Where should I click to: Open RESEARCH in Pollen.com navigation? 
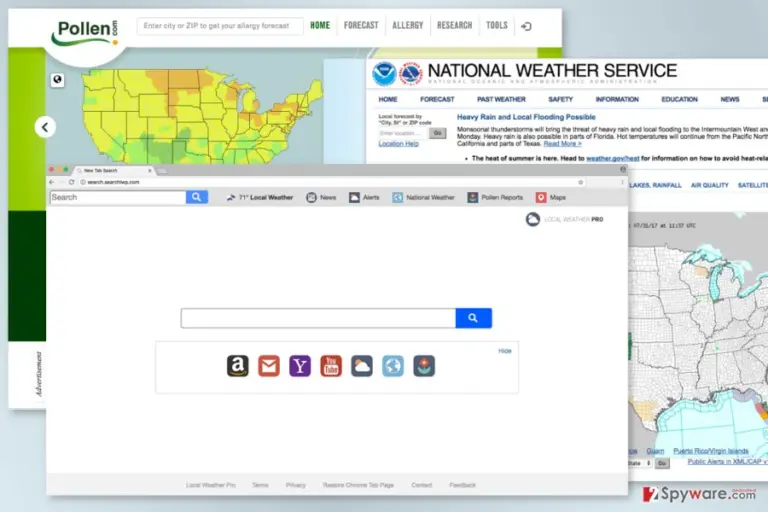[455, 25]
